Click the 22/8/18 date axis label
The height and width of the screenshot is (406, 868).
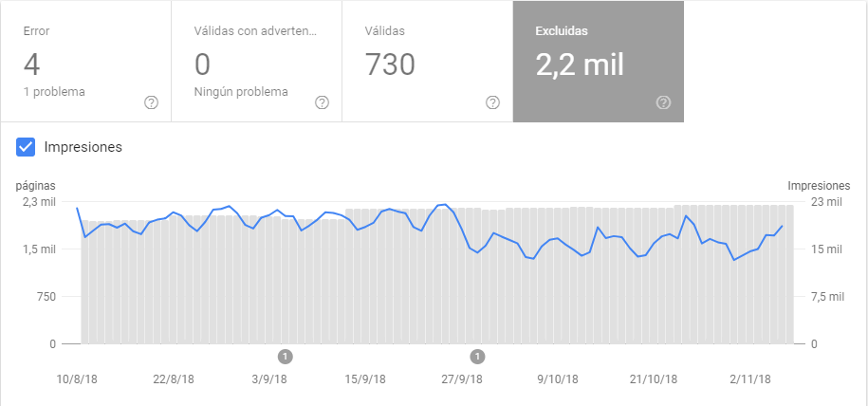[x=174, y=379]
